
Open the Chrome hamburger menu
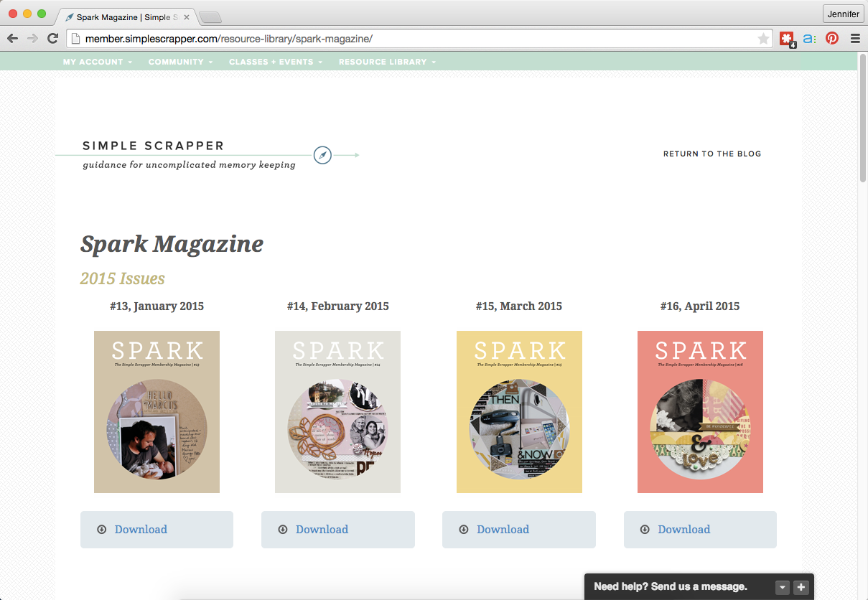coord(855,39)
